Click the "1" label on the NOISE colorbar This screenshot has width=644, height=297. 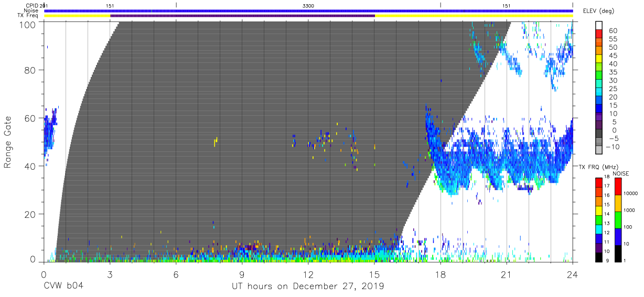click(x=625, y=261)
